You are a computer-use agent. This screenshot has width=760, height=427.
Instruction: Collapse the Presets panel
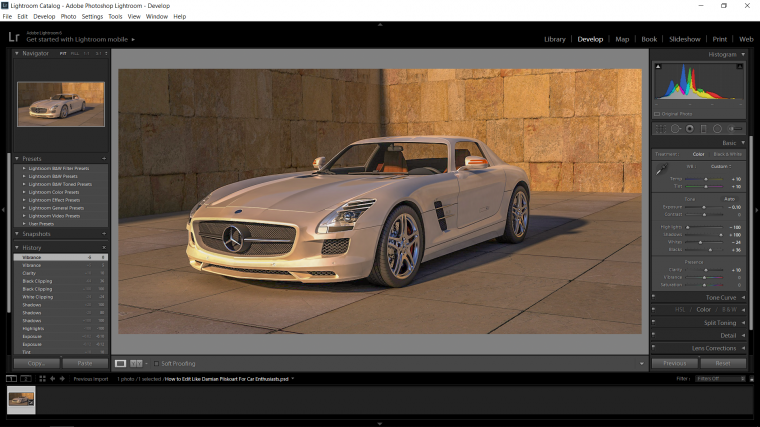17,158
